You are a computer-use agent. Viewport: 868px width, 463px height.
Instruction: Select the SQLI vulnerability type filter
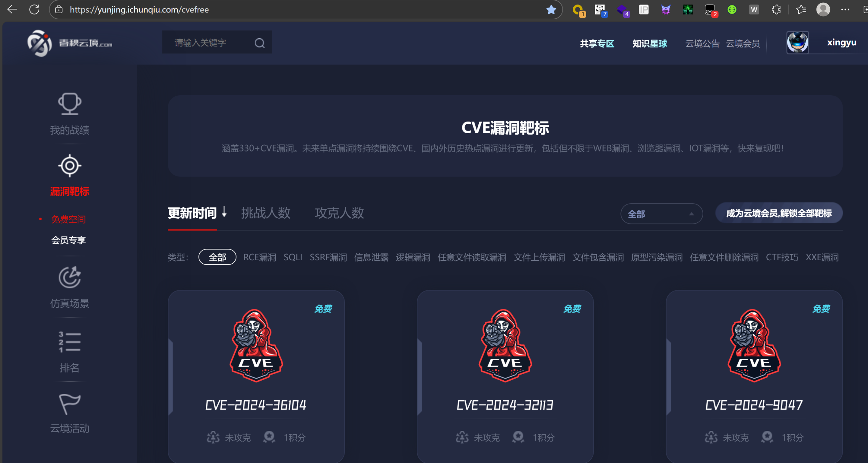point(293,257)
